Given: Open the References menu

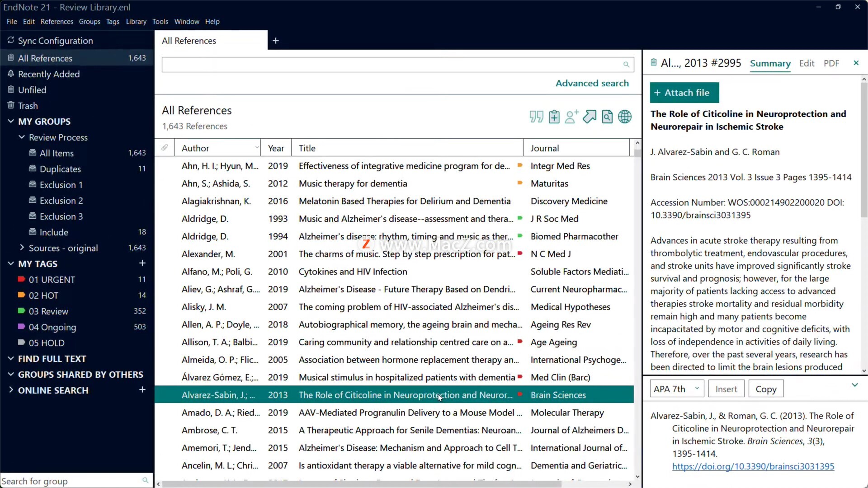Looking at the screenshot, I should coord(57,21).
